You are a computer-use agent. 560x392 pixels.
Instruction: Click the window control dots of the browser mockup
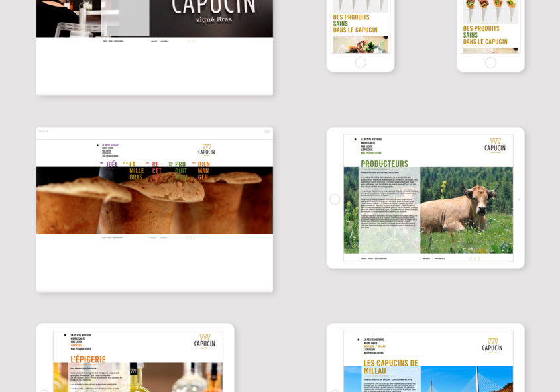click(x=43, y=132)
